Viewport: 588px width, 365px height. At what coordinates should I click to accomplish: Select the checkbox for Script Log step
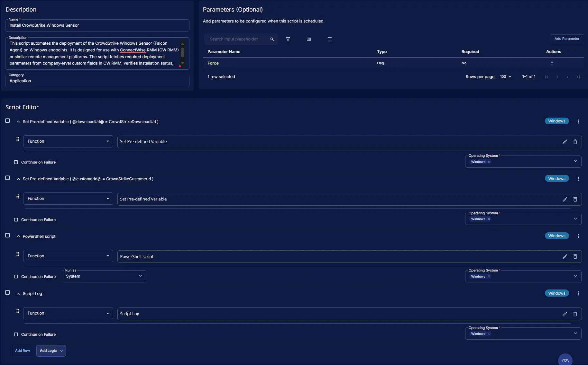(8, 293)
